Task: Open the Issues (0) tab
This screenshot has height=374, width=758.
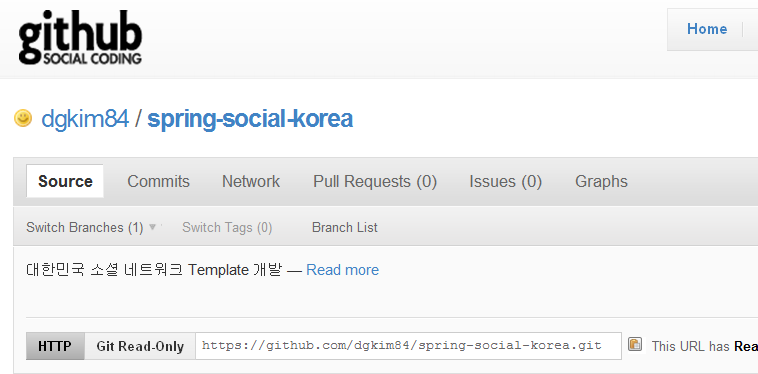Action: pyautogui.click(x=506, y=182)
